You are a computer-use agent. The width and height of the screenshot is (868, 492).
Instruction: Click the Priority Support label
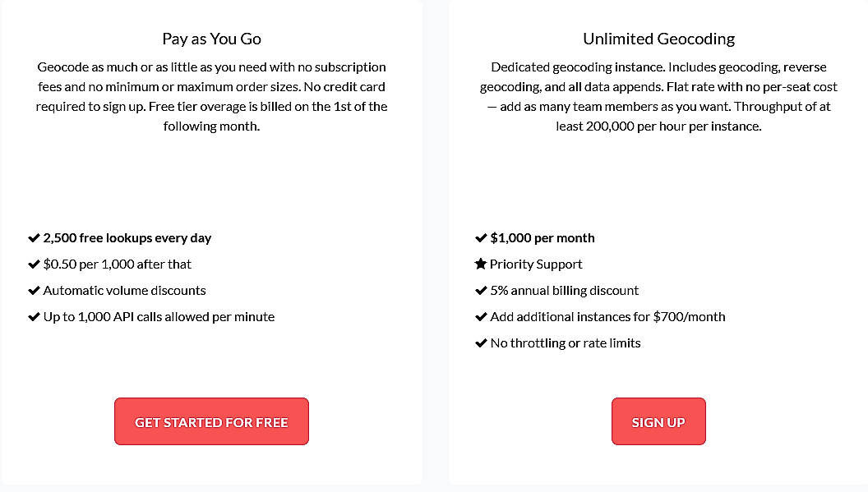coord(536,264)
